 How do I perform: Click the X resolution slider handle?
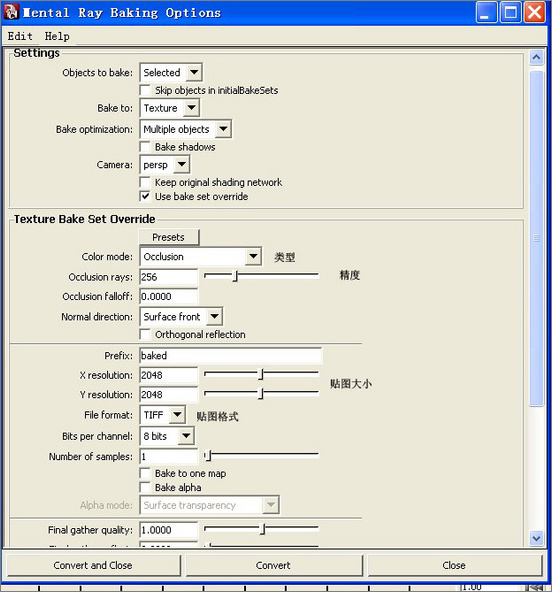click(261, 375)
